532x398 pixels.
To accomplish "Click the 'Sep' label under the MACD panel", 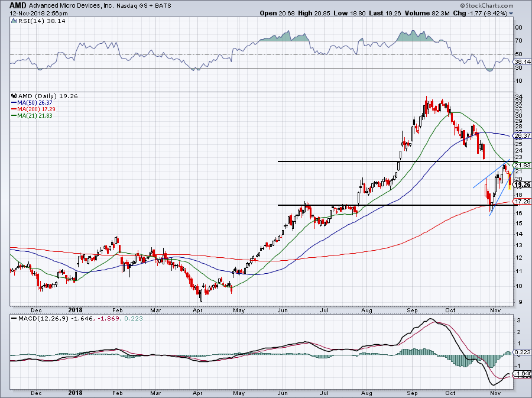I will [x=412, y=393].
